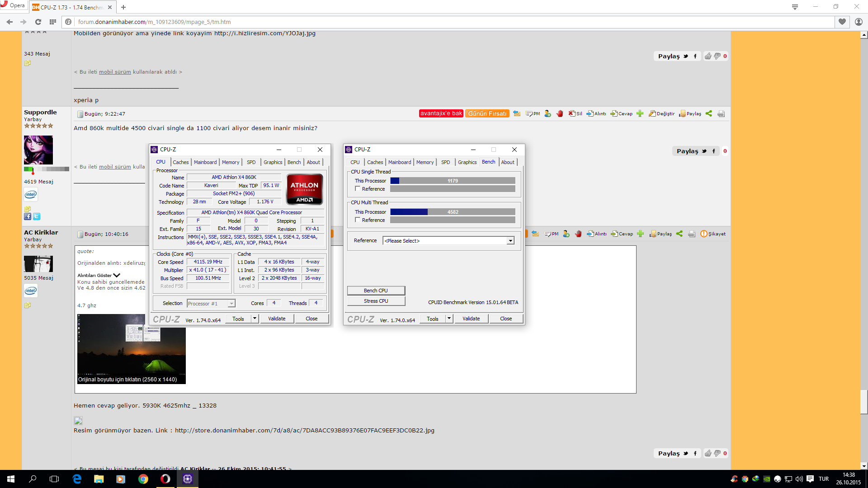Click Opera bookmark heart icon in address bar

point(842,22)
